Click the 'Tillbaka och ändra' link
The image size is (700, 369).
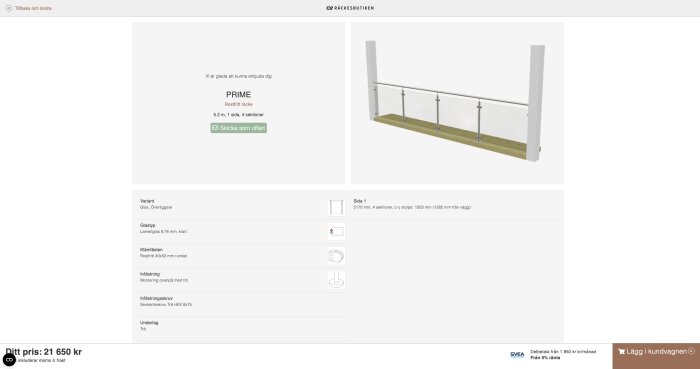(33, 8)
